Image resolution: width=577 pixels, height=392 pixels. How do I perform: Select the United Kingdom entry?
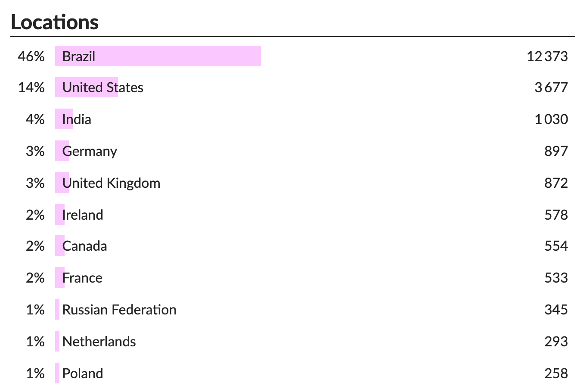(111, 183)
